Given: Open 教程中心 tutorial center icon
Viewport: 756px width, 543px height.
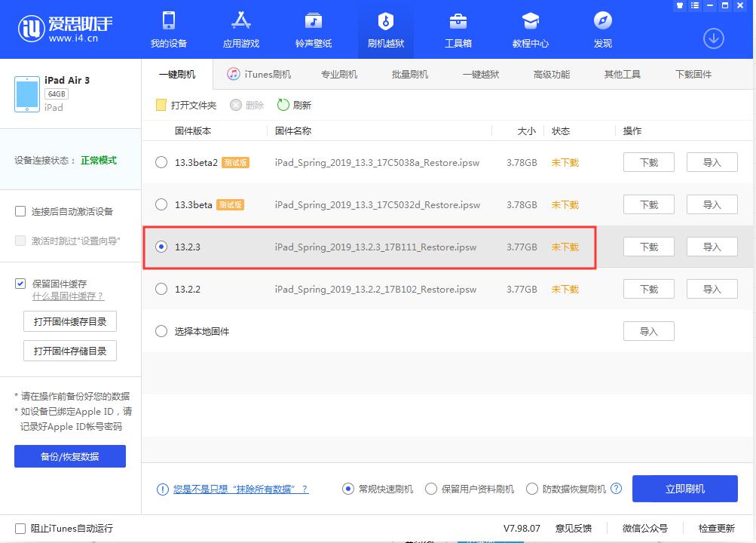Looking at the screenshot, I should [x=531, y=21].
